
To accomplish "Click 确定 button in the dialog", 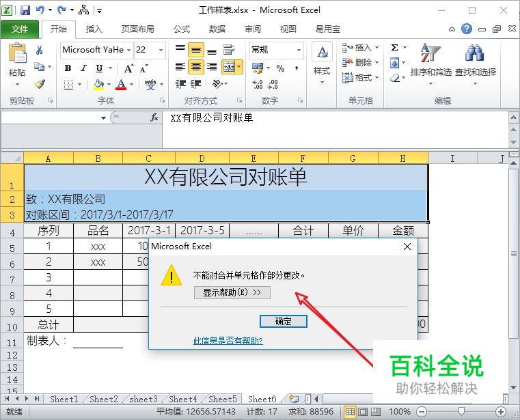I will tap(283, 321).
